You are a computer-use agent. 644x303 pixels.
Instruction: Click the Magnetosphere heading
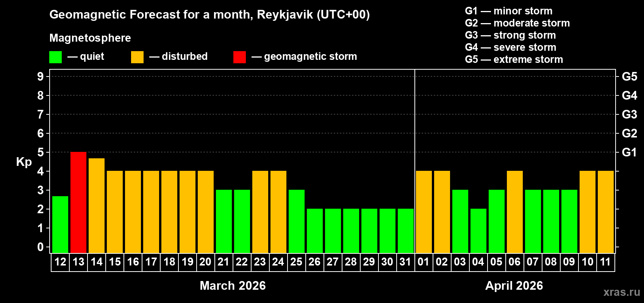click(x=90, y=38)
